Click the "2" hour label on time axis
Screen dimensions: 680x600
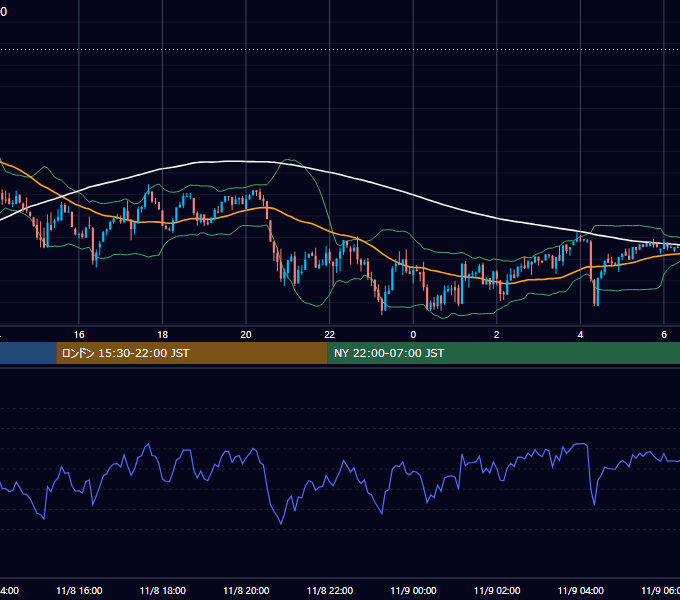click(x=497, y=335)
